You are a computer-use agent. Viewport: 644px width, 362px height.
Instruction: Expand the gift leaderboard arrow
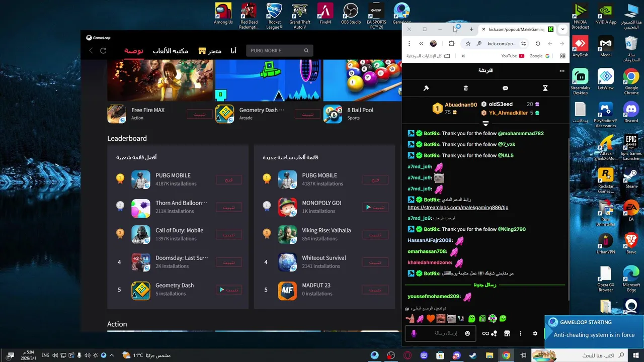tap(486, 123)
